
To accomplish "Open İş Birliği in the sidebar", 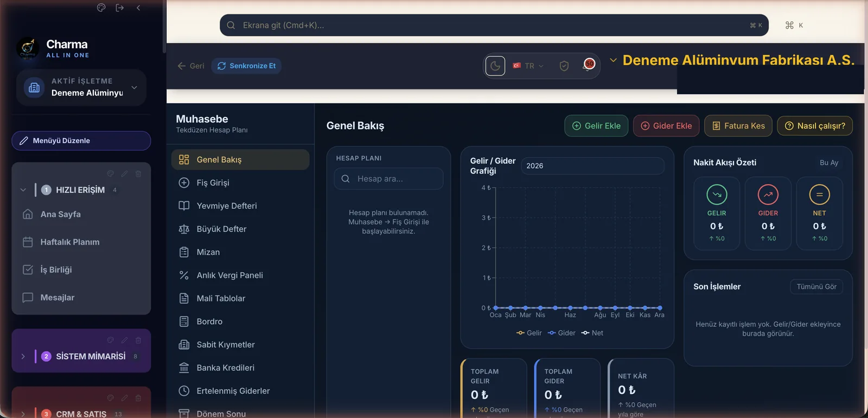I will [x=81, y=269].
